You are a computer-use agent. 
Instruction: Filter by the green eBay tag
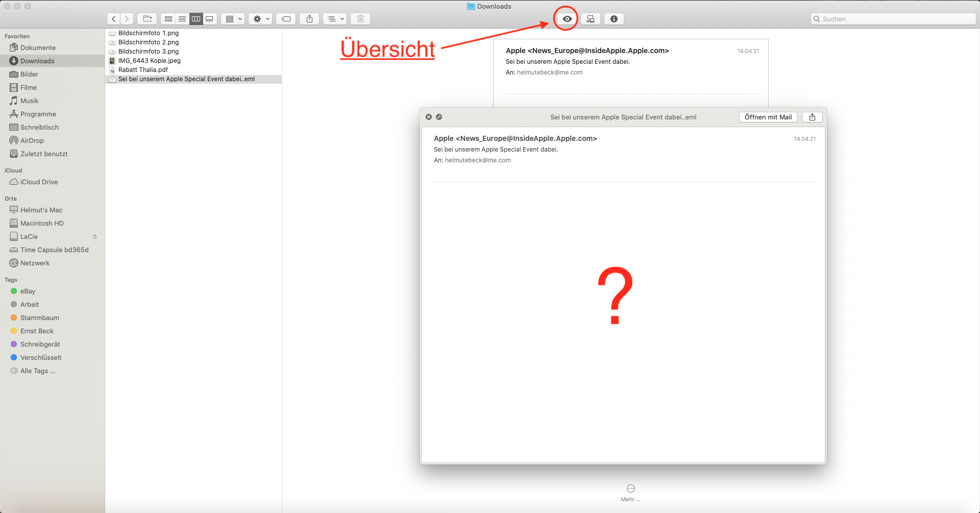52,291
